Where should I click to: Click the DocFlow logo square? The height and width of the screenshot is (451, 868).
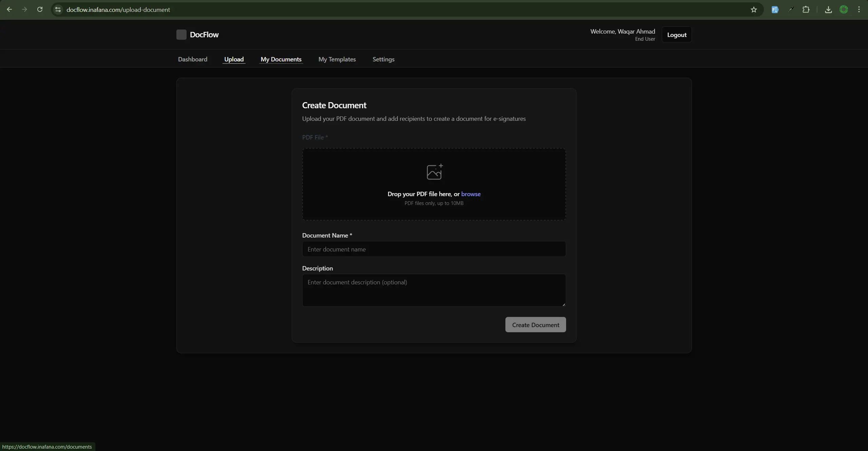[181, 35]
